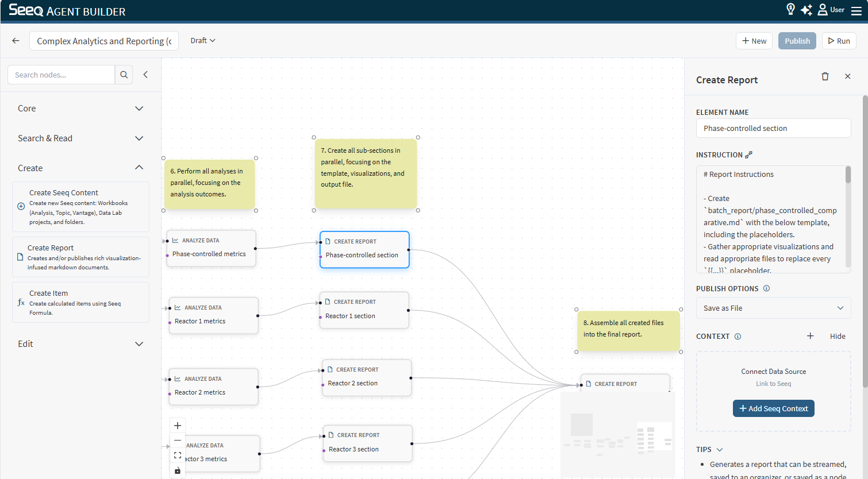Image resolution: width=868 pixels, height=479 pixels.
Task: Click the Element Name input field
Action: (x=773, y=128)
